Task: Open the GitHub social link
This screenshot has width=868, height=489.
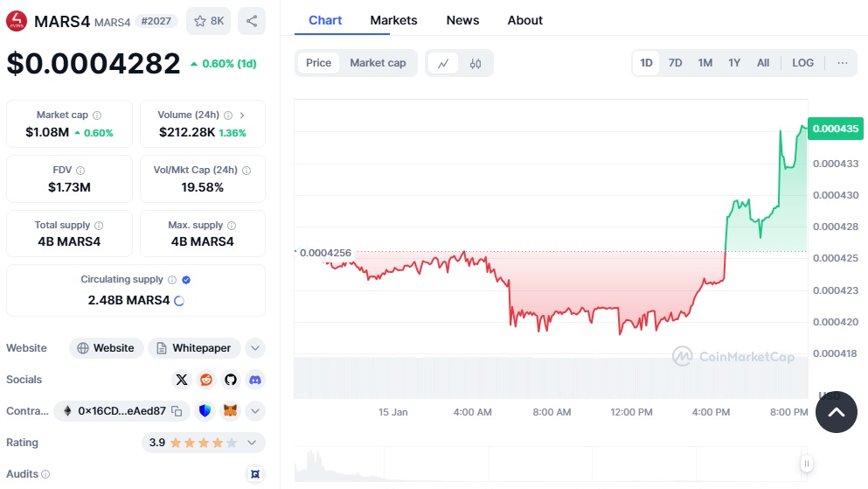Action: (x=230, y=380)
